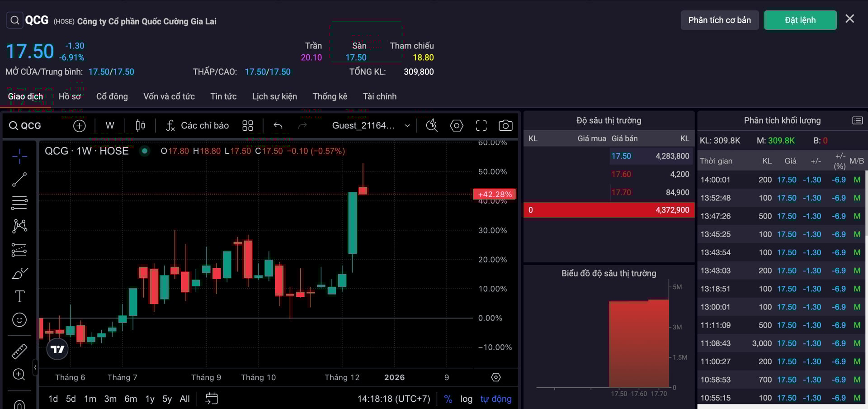The image size is (868, 409).
Task: Open chart settings hexagon icon
Action: [457, 126]
